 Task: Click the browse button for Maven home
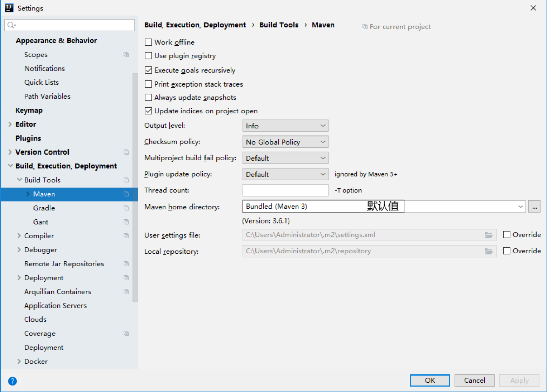(534, 207)
